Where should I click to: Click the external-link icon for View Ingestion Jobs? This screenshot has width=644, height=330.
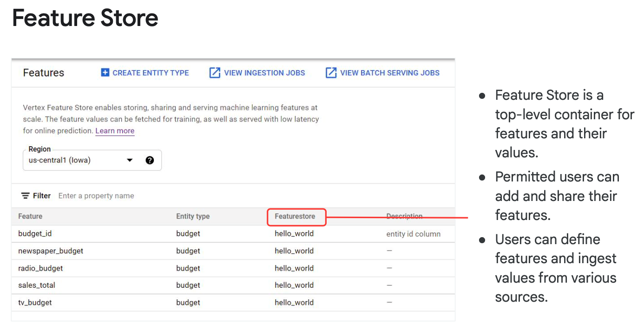(x=215, y=72)
